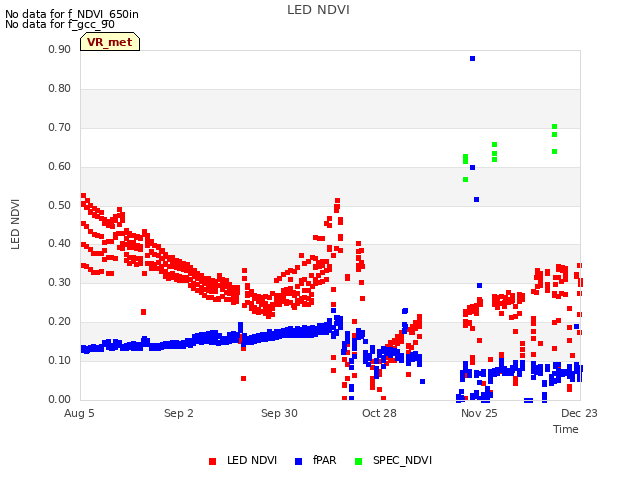Click the Oct 28 x-axis tick label
This screenshot has width=640, height=480.
pos(379,413)
